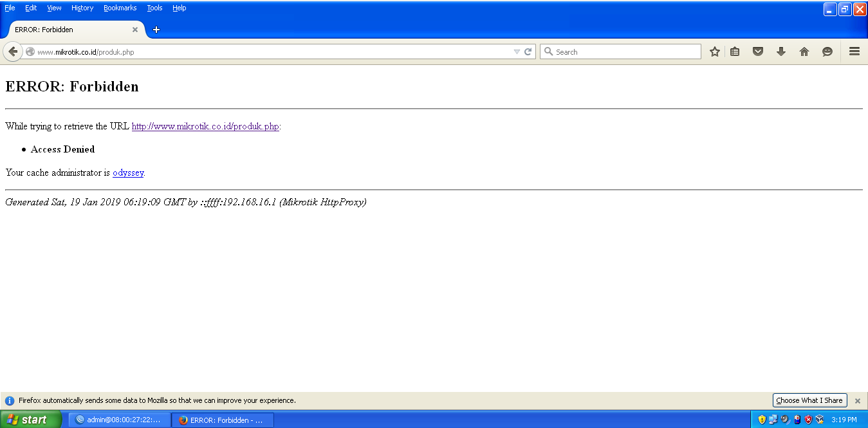Open a new tab with plus button
The height and width of the screenshot is (428, 868).
click(156, 30)
